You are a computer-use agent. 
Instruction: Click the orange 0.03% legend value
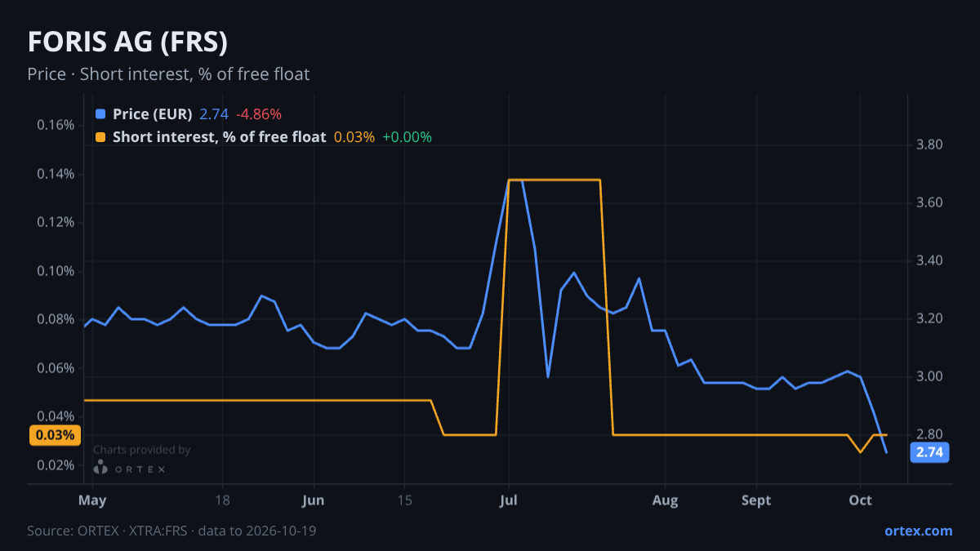click(354, 137)
